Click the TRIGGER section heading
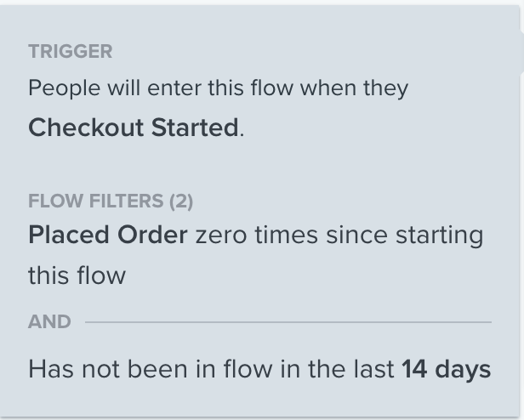 click(x=70, y=51)
